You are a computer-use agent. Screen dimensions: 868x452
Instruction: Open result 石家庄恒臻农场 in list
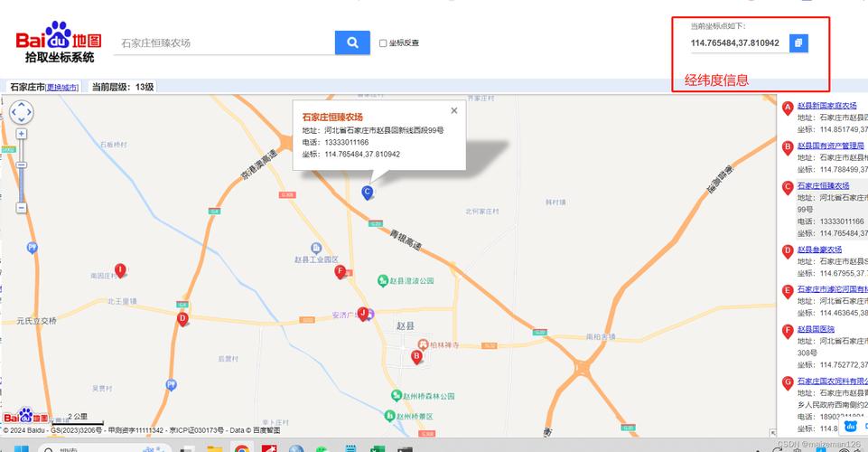pyautogui.click(x=823, y=185)
